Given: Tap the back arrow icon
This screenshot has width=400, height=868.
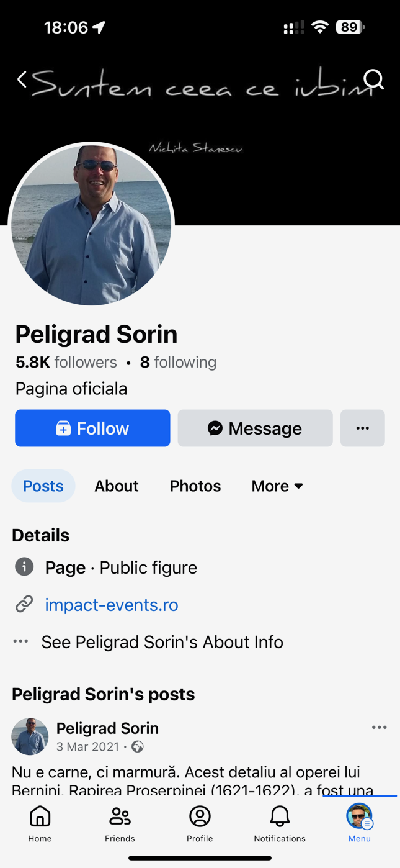Looking at the screenshot, I should [x=22, y=79].
